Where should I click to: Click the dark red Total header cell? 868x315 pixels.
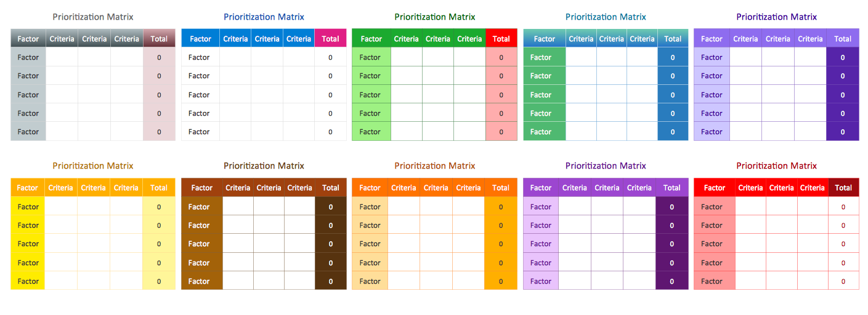tap(843, 188)
